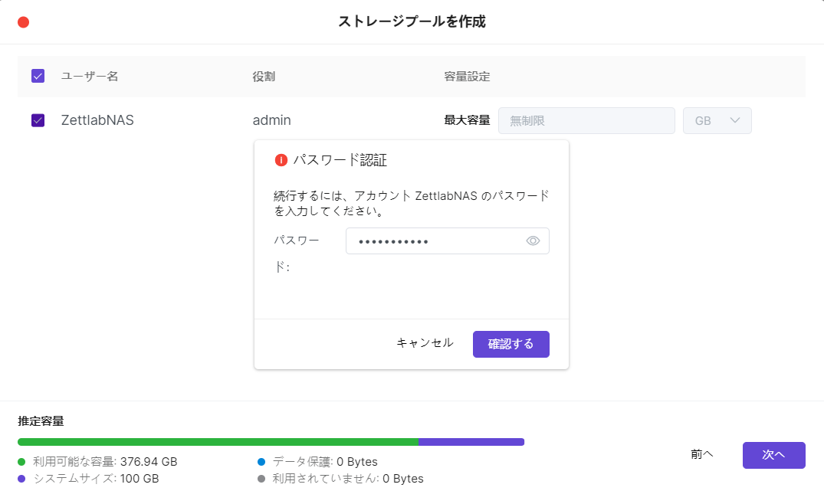Click the purple システムサイズ legend dot
The image size is (824, 504).
[22, 479]
